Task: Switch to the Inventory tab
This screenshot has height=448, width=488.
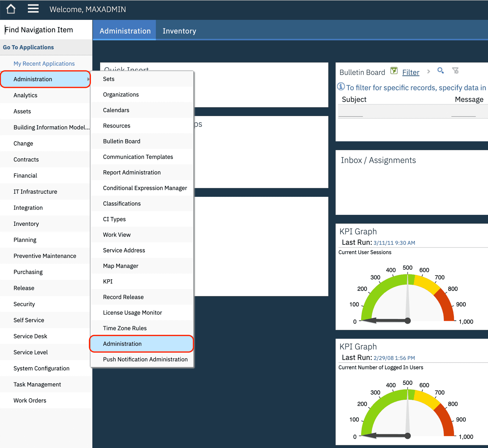Action: pyautogui.click(x=179, y=31)
